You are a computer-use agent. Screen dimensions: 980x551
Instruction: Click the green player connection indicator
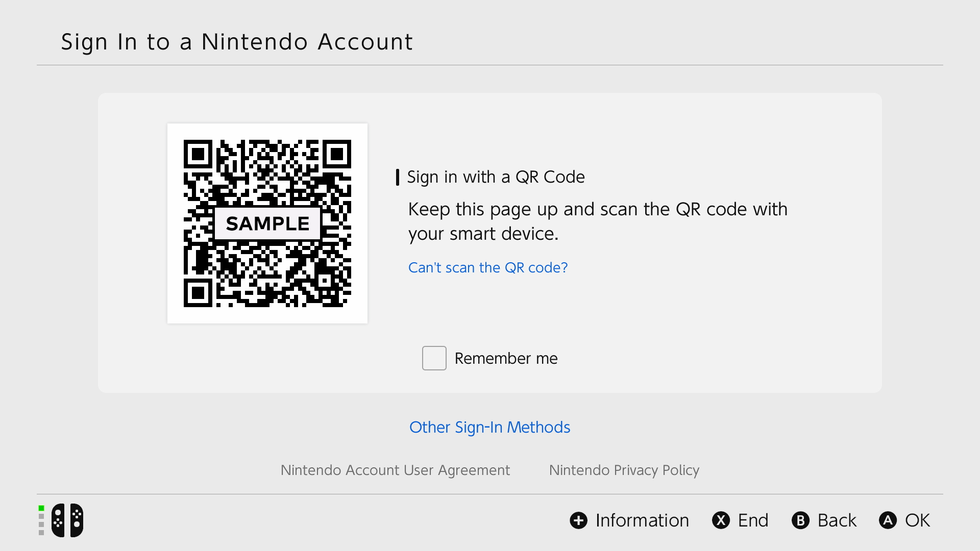pos(40,508)
